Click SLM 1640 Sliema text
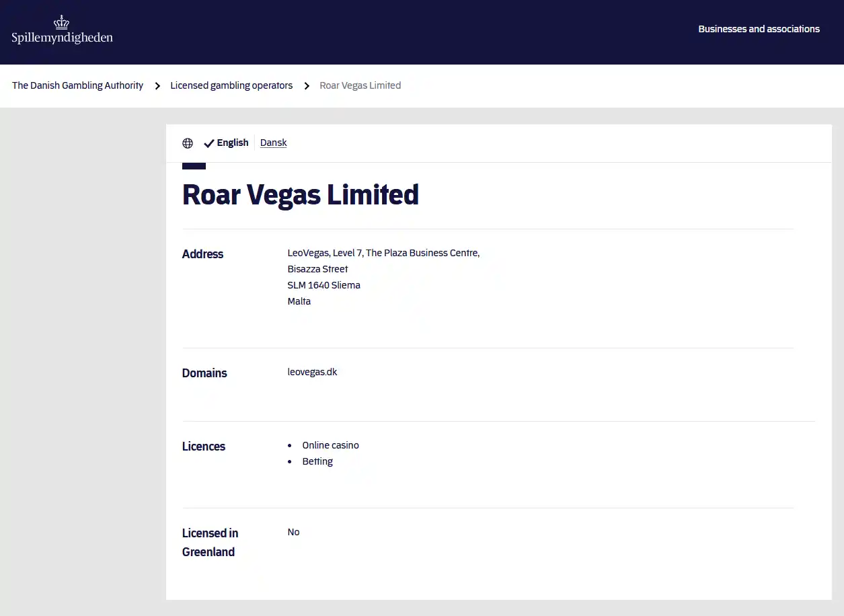The height and width of the screenshot is (616, 844). [323, 285]
